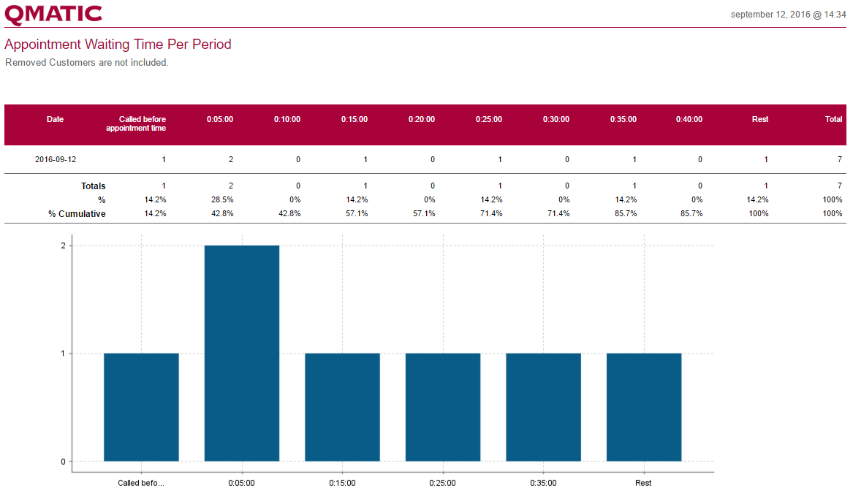Screen dimensions: 853x504
Task: Click the 0:20:00 column header
Action: tap(422, 119)
